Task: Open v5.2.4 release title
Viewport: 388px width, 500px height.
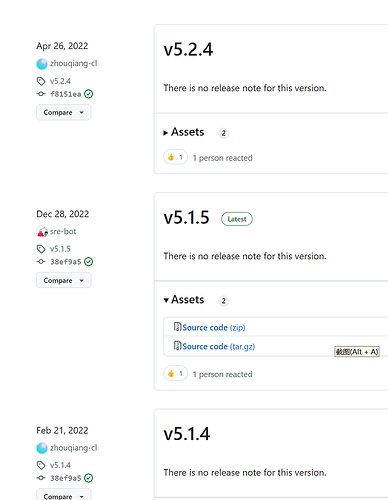Action: pyautogui.click(x=188, y=50)
